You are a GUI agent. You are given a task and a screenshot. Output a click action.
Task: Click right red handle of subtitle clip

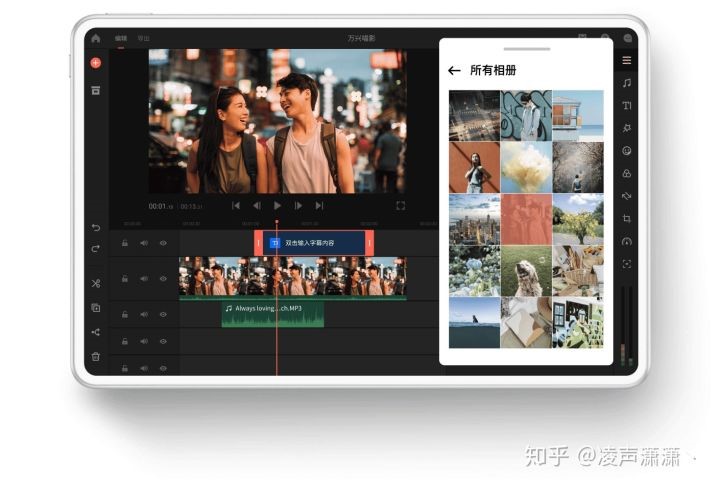pyautogui.click(x=370, y=243)
